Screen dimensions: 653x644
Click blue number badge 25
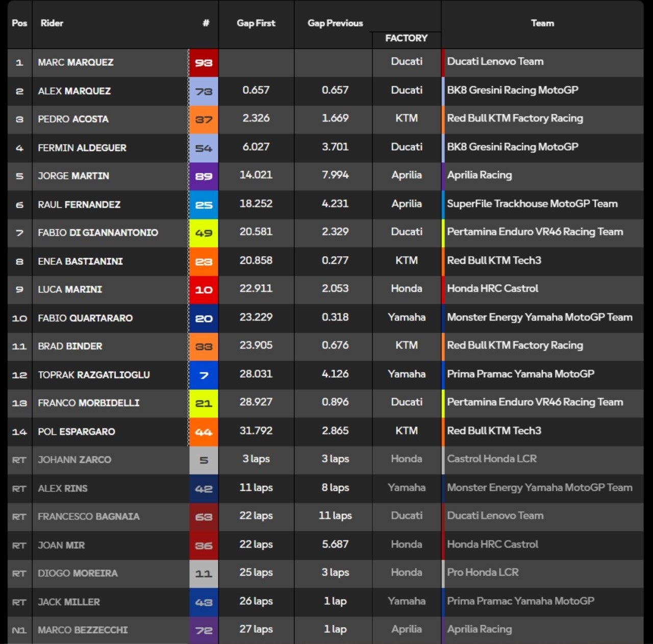point(204,205)
